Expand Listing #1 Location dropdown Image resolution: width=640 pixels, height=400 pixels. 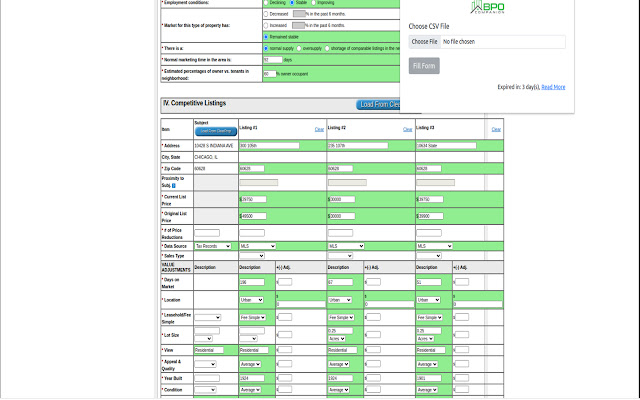[252, 299]
